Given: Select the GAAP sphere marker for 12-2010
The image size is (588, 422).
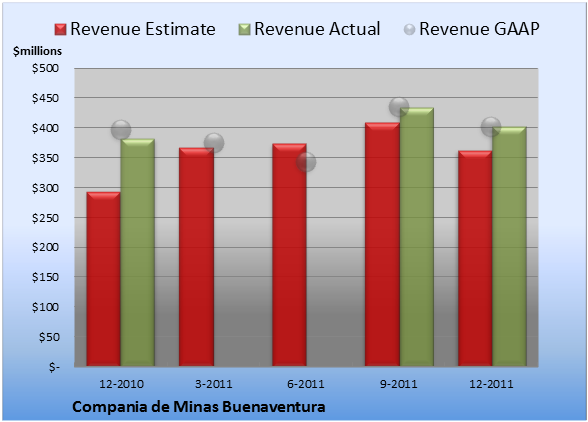Looking at the screenshot, I should (x=121, y=130).
